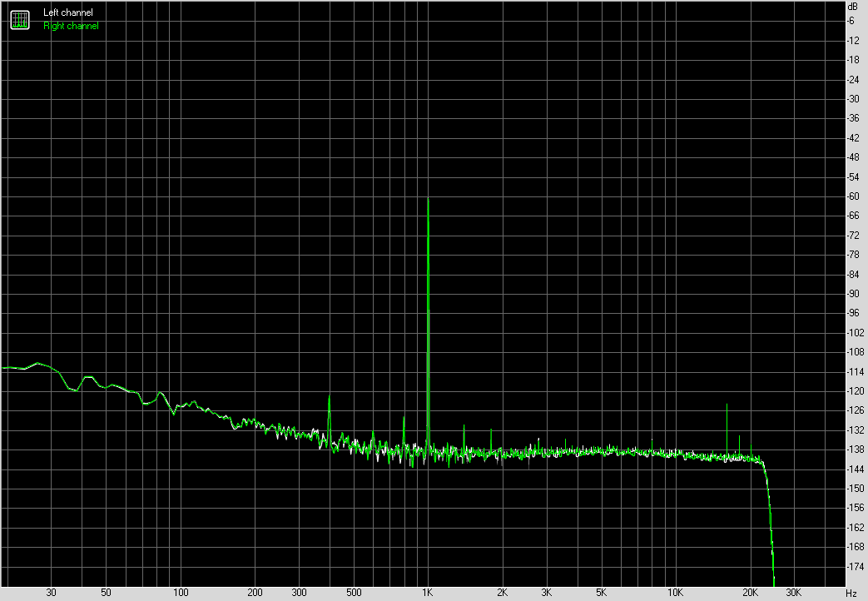Screen dimensions: 868x601
Task: Click the -6 dB scale label
Action: pos(851,21)
